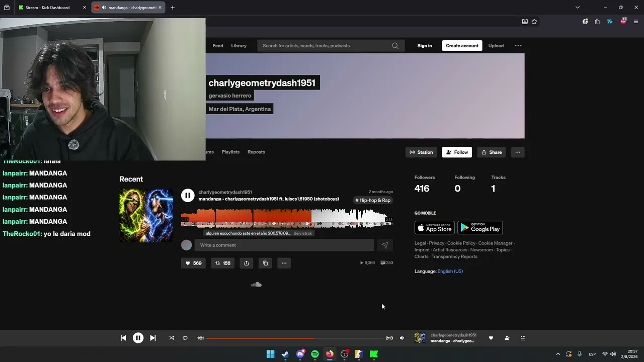Open the profile's more options ellipsis
Viewport: 644px width, 362px height.
point(518,152)
